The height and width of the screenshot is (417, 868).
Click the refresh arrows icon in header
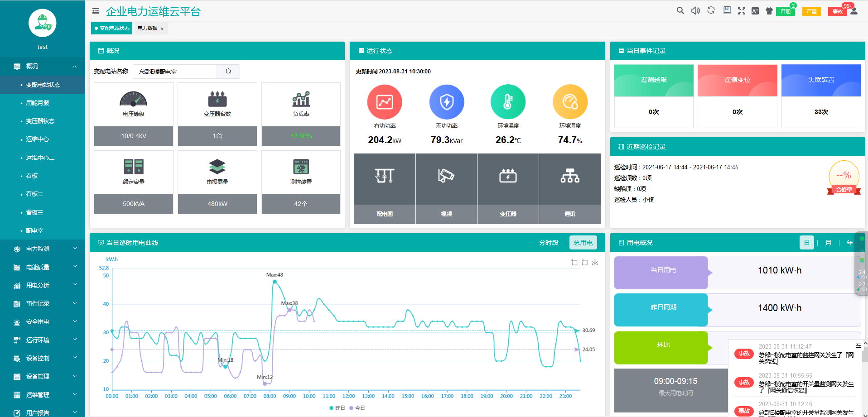coord(711,10)
